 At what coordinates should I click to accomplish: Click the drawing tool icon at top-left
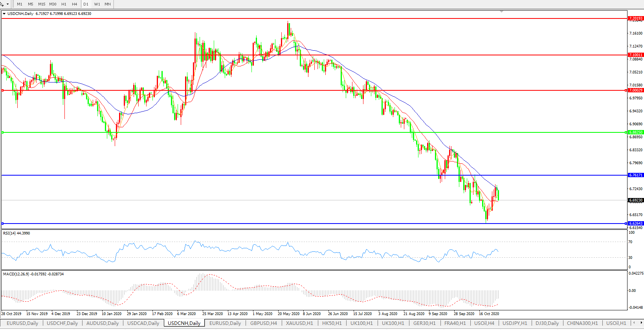click(2, 4)
